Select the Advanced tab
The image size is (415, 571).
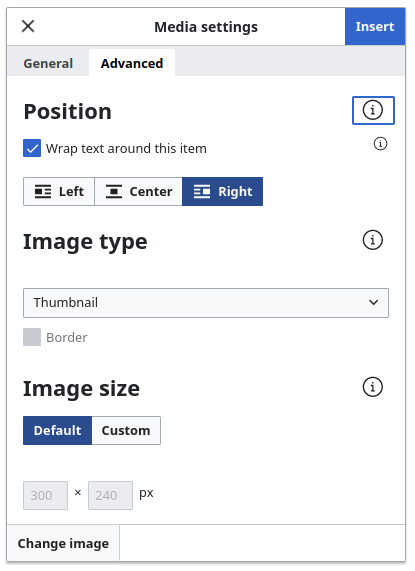132,63
